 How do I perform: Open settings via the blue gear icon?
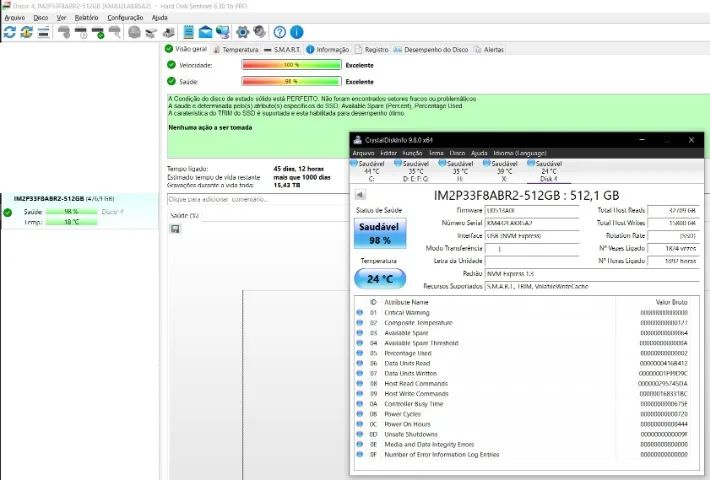click(x=243, y=32)
